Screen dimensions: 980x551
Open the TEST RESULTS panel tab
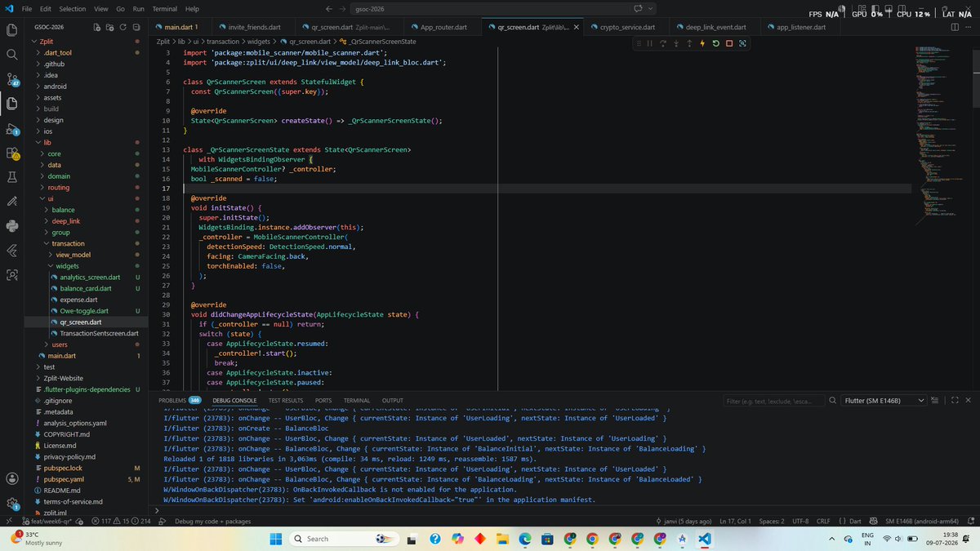tap(286, 400)
